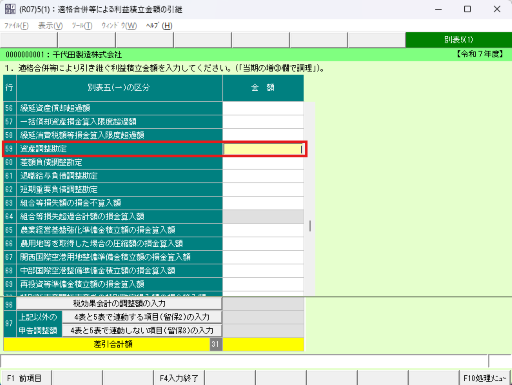Select the 一括償却資産損金算入限度超過額 row label
Screen dimensions: 512x385
119,122
